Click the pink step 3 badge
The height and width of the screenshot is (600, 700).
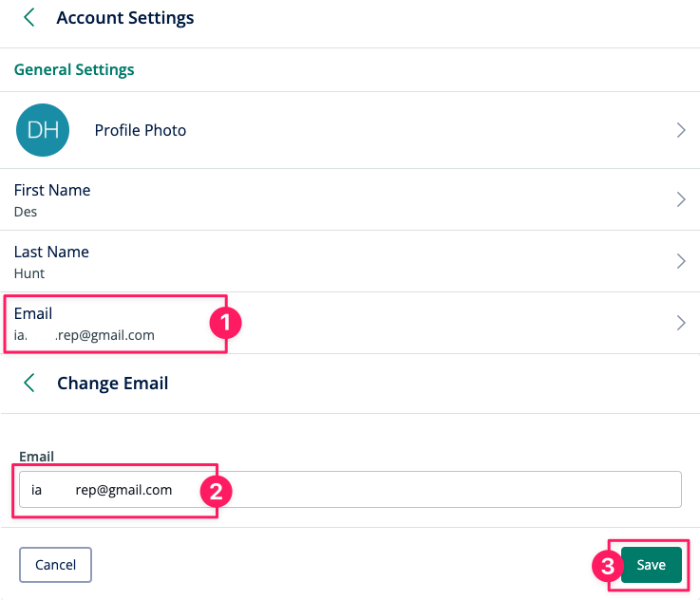click(x=608, y=566)
